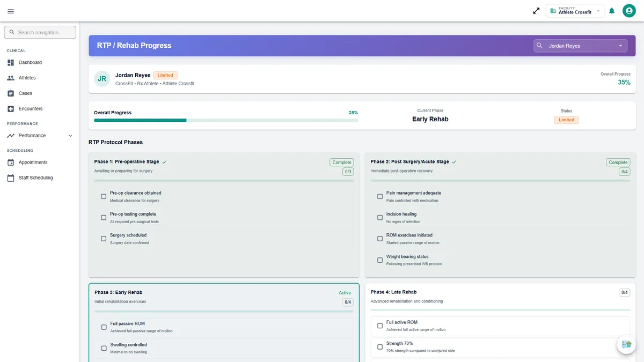Click the Encounters plus-box icon
The image size is (644, 362).
11,109
